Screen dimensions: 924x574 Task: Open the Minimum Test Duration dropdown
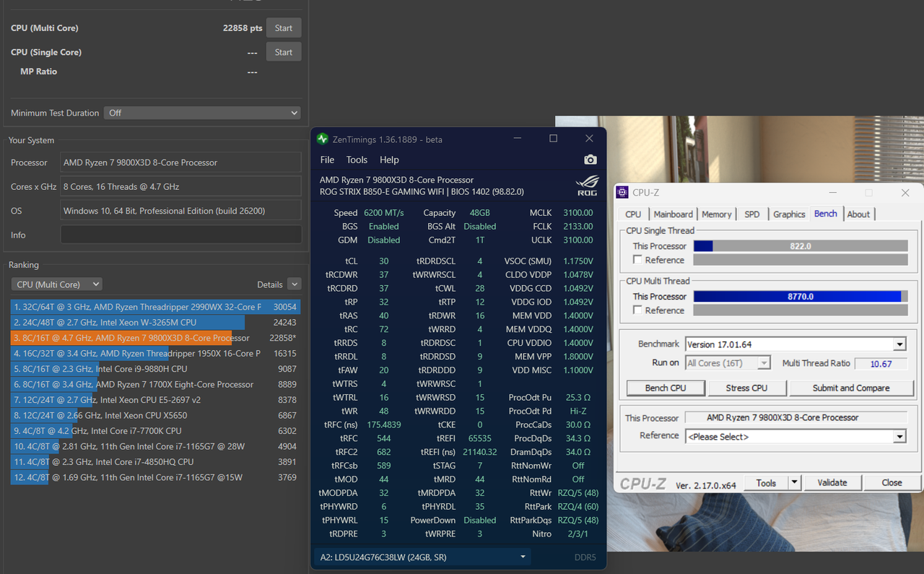[x=202, y=113]
